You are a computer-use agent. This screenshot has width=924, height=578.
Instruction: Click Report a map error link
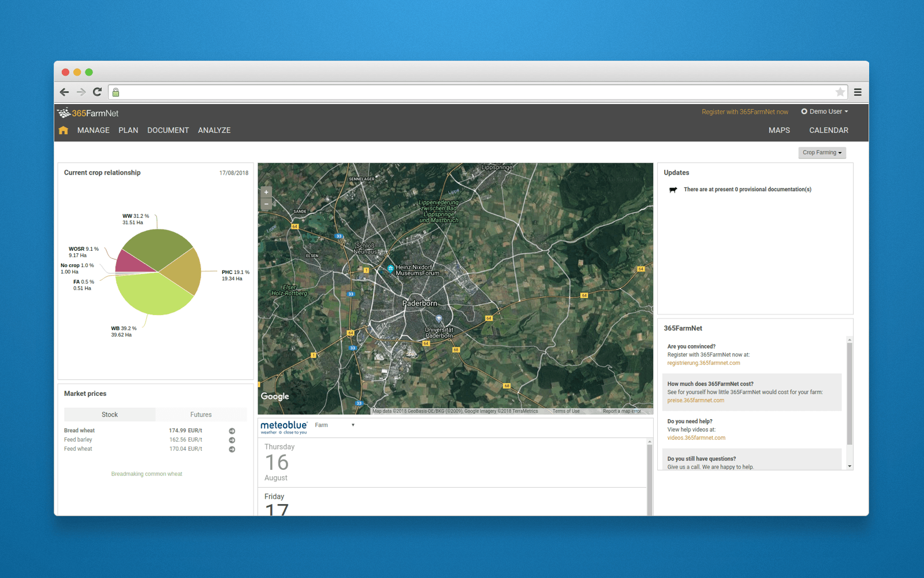622,411
